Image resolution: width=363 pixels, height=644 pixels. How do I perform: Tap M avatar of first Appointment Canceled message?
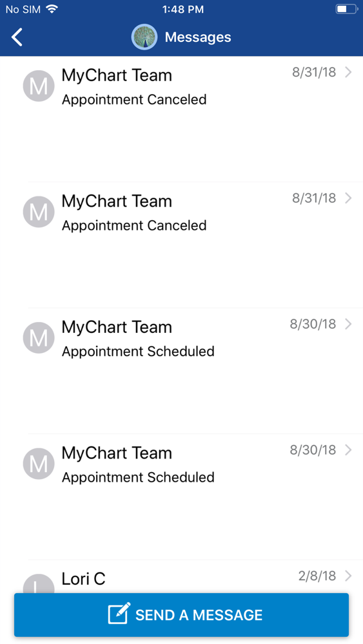point(39,86)
